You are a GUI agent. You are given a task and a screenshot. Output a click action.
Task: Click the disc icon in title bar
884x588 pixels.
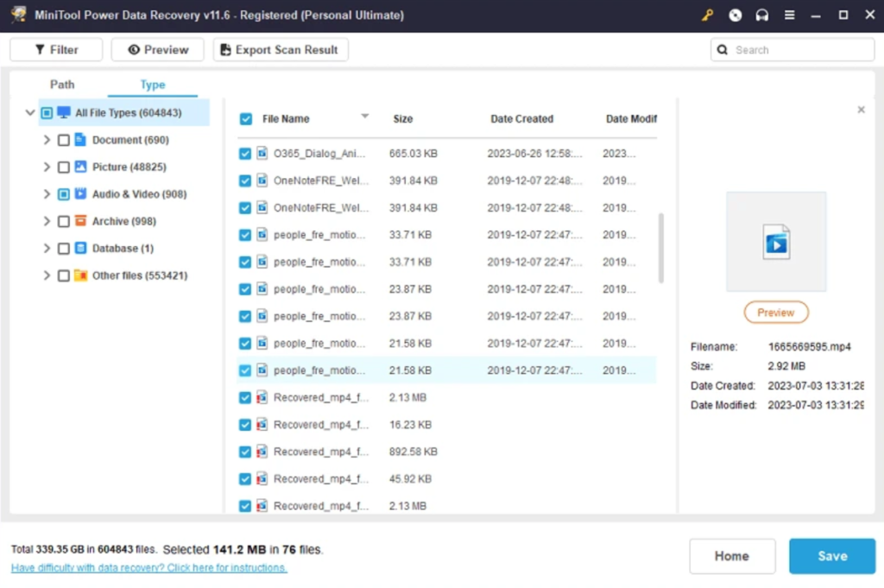click(x=735, y=16)
